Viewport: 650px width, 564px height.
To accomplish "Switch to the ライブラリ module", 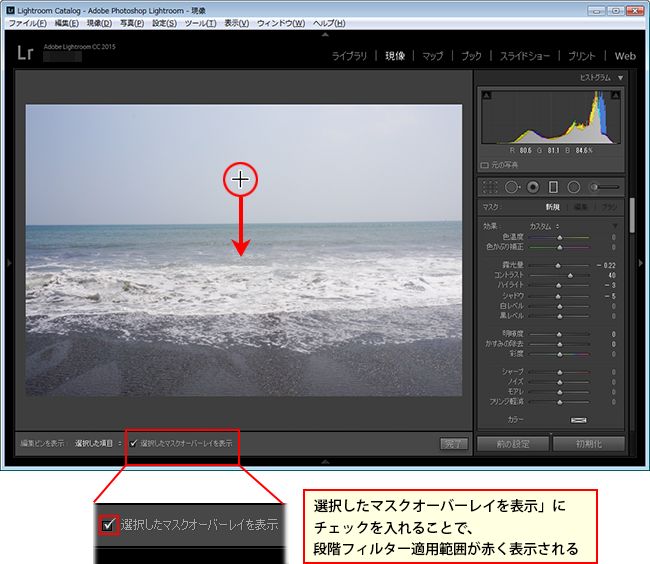I will [x=349, y=56].
